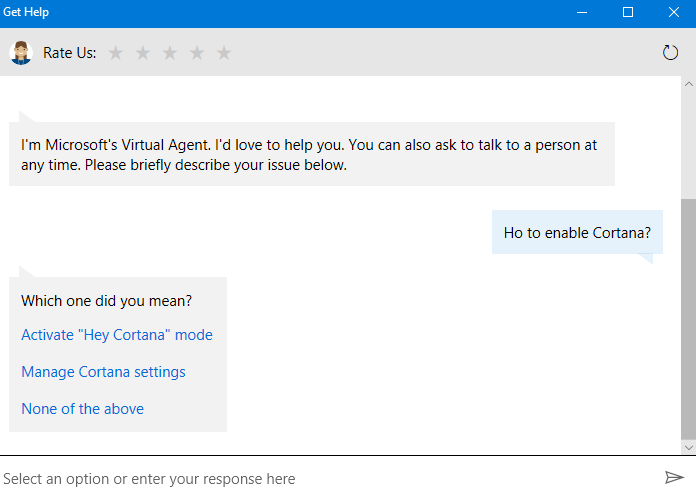Select the third rating star
Screen dimensions: 696x493
[170, 53]
